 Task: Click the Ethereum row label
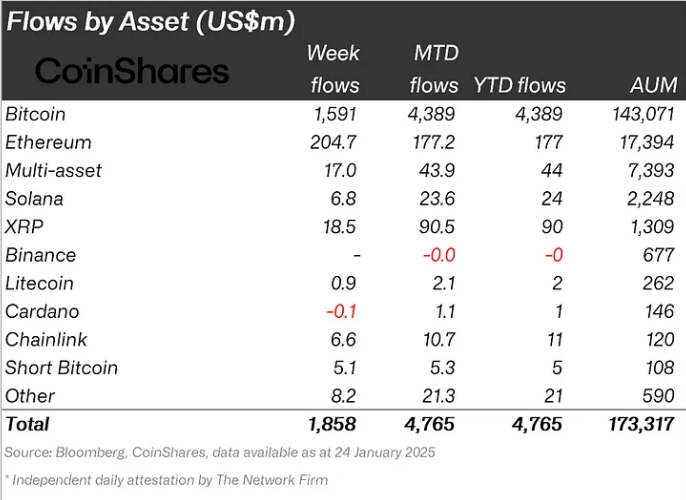[48, 142]
